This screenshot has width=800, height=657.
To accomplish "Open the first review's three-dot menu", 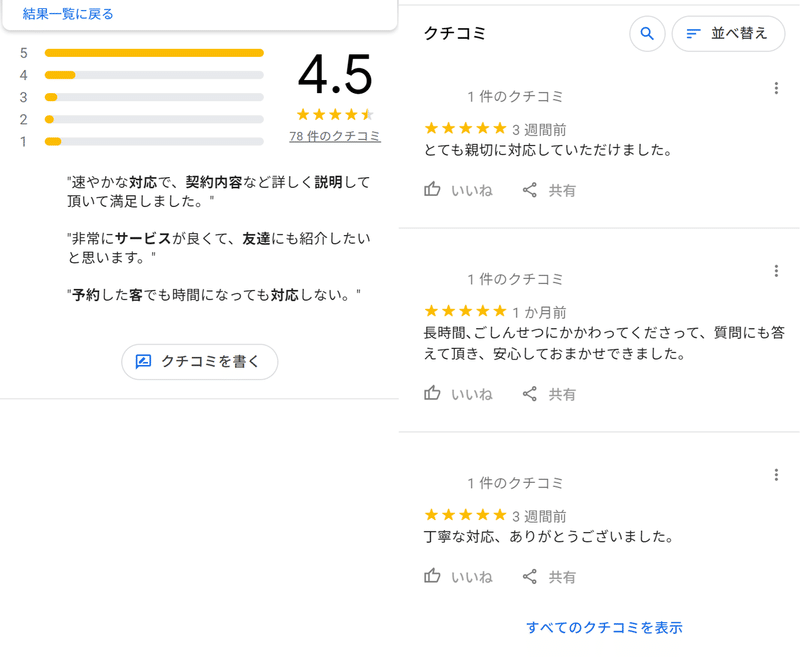I will point(776,87).
